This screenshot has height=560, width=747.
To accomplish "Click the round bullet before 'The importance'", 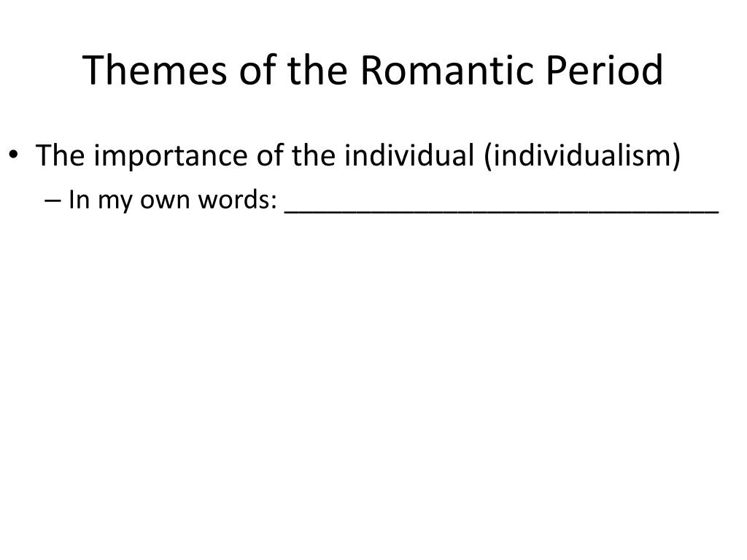I will 13,155.
